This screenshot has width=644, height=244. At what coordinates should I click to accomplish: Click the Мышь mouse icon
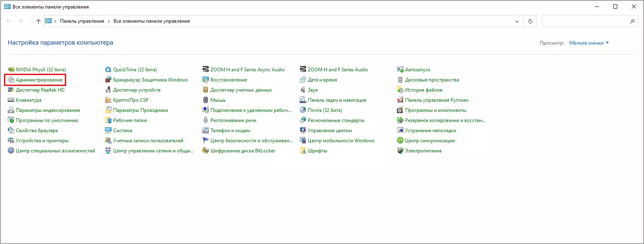pyautogui.click(x=206, y=100)
